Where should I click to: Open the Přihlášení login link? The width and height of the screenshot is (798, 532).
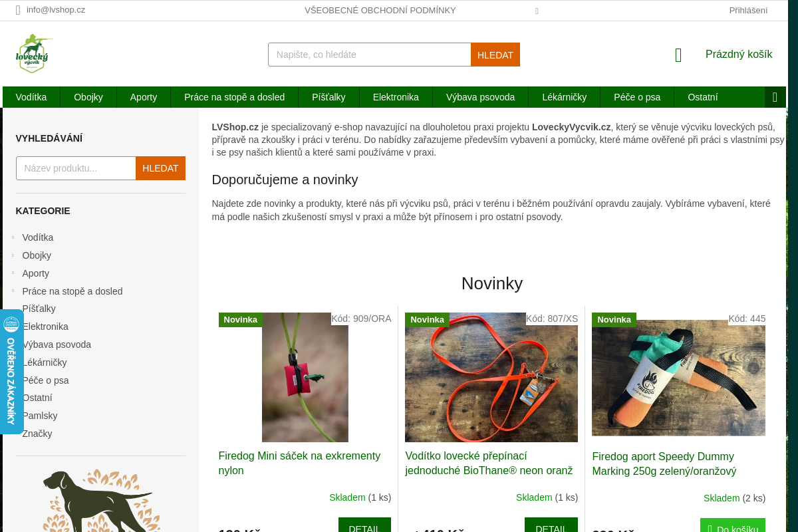point(748,10)
